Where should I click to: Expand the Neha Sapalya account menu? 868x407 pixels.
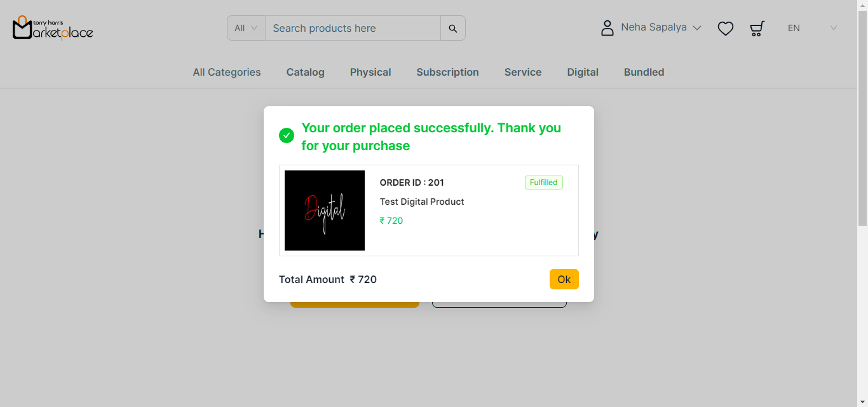click(661, 28)
